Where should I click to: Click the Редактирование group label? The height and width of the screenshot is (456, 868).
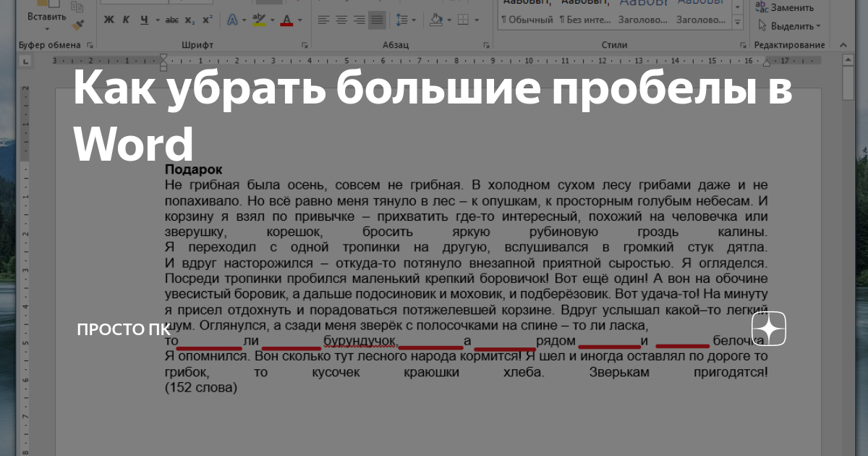click(x=789, y=45)
